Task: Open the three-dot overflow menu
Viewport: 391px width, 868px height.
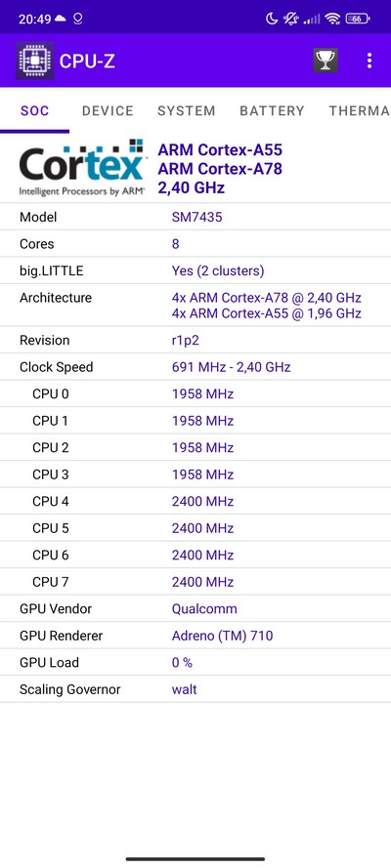Action: [369, 61]
